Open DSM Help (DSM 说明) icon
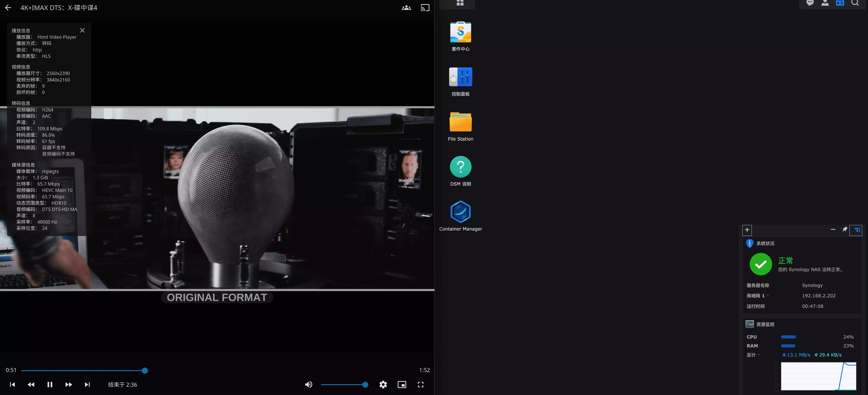 click(460, 167)
